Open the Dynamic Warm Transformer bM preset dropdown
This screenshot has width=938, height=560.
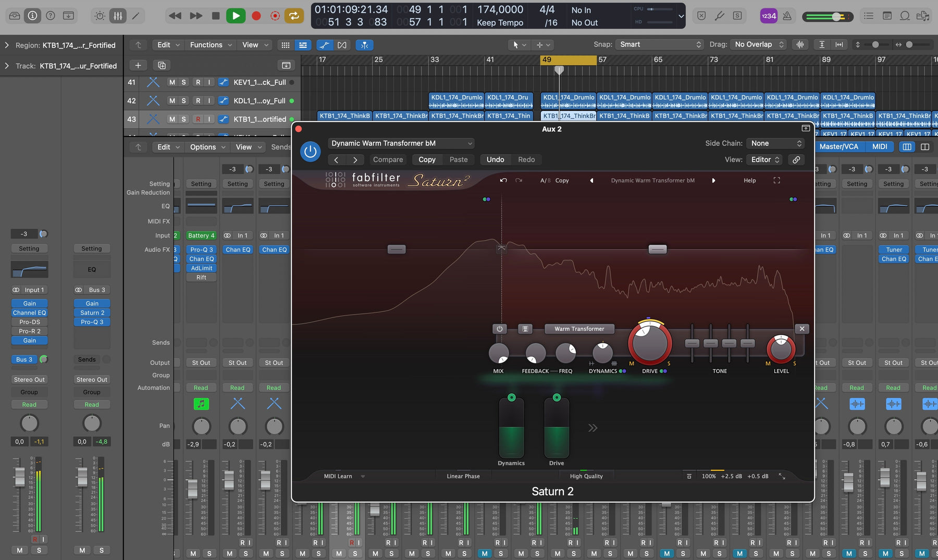(x=401, y=143)
